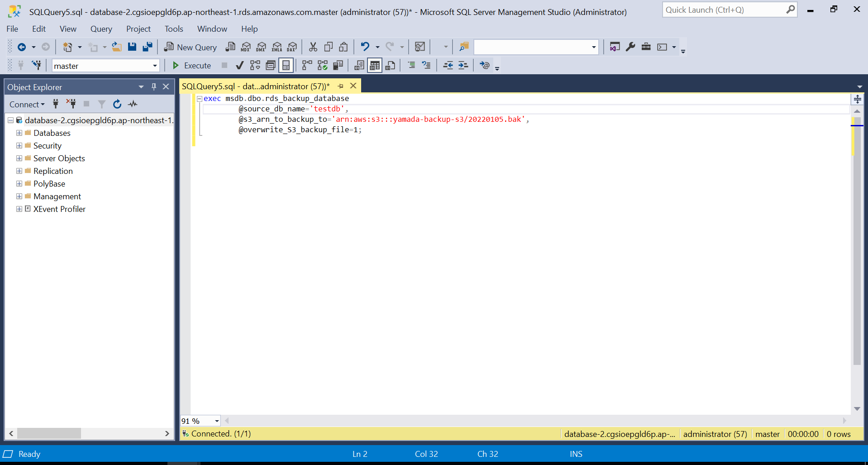Select Results to Grid output mode
The width and height of the screenshot is (868, 465).
[x=375, y=65]
